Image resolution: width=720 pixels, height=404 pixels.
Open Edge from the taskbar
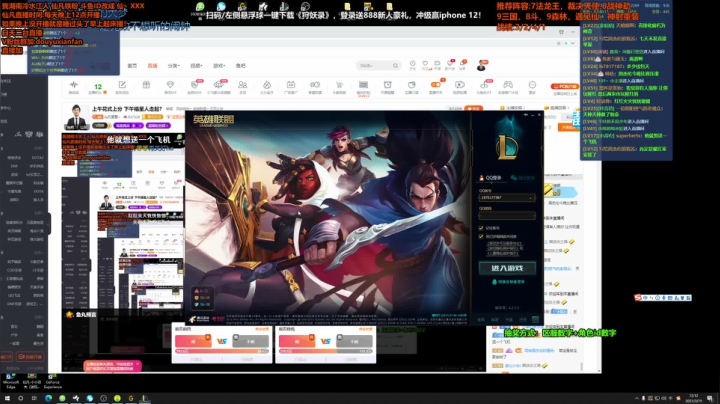click(x=48, y=398)
